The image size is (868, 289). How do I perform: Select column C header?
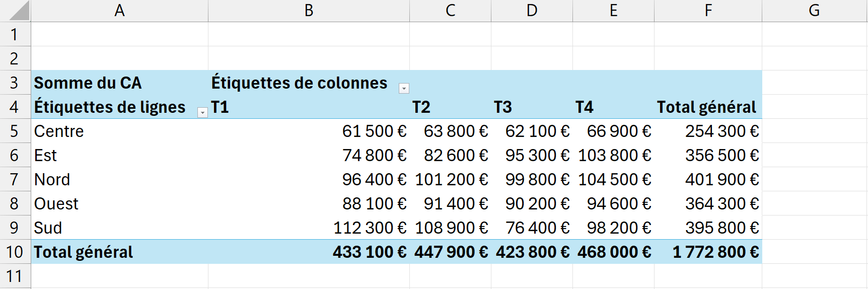(451, 11)
